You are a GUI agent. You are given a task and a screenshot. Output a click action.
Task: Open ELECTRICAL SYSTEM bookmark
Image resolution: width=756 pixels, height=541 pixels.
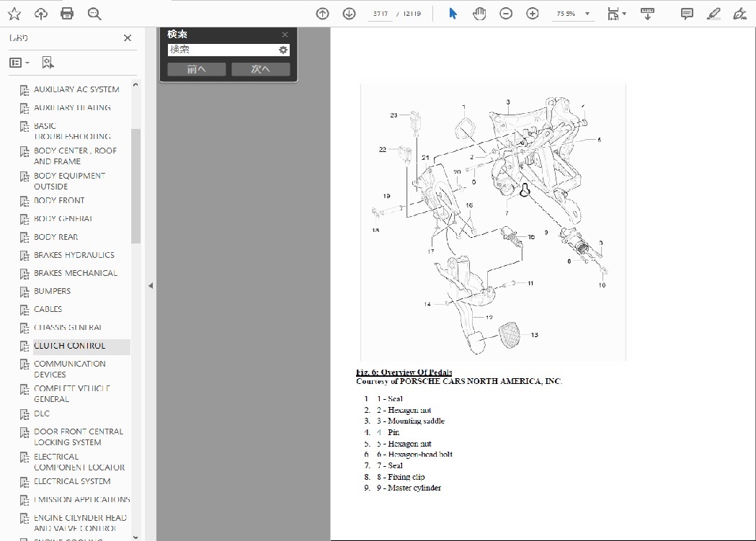tap(72, 481)
